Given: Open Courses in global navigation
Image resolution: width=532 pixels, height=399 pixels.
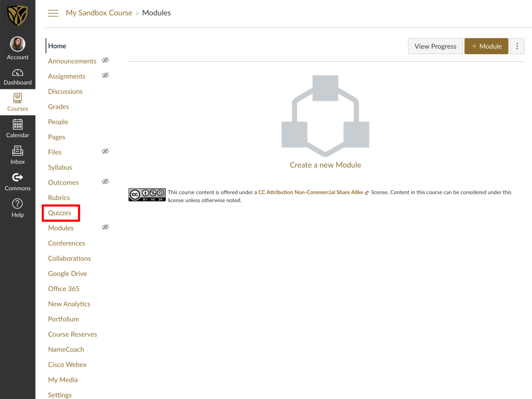Looking at the screenshot, I should coord(18,102).
